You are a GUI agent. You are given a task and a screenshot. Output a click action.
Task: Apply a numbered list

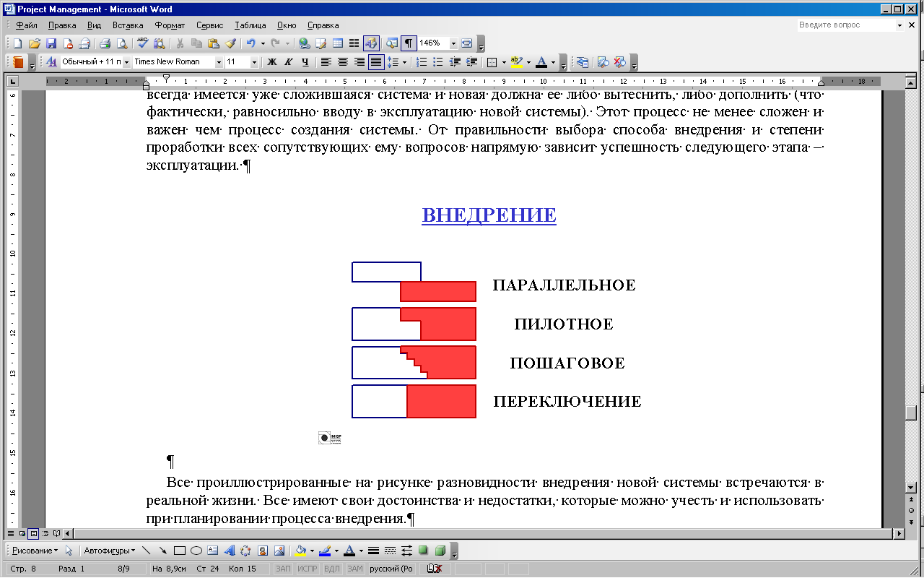422,62
